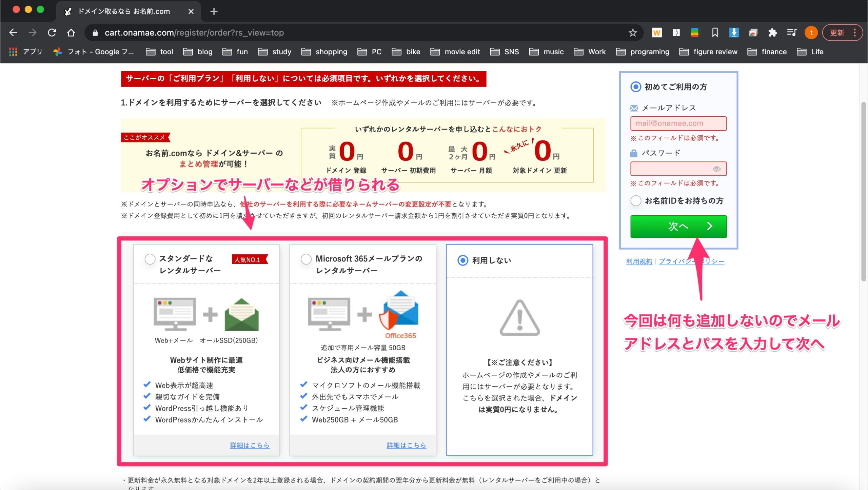This screenshot has width=868, height=490.
Task: Bookmark this page with star icon
Action: tap(632, 33)
